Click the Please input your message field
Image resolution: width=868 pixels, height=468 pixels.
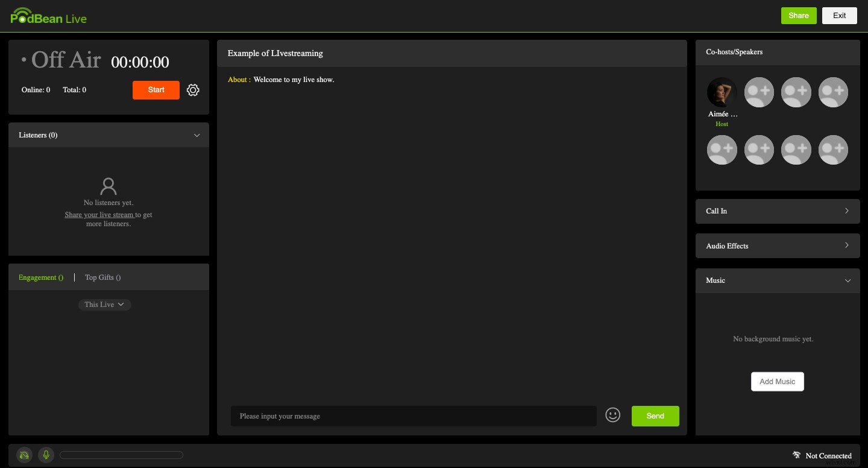(414, 416)
